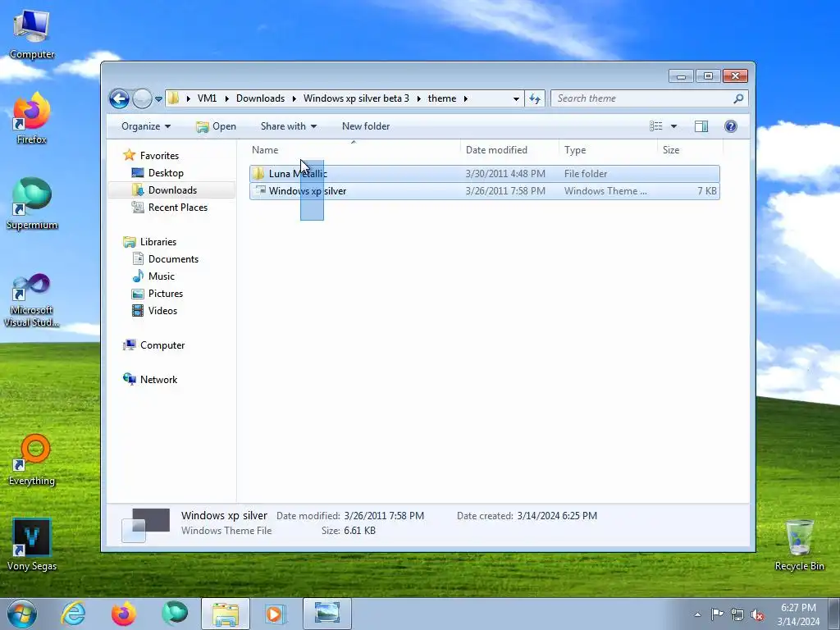Open Explorer help
Screen dimensions: 840x630
731,126
